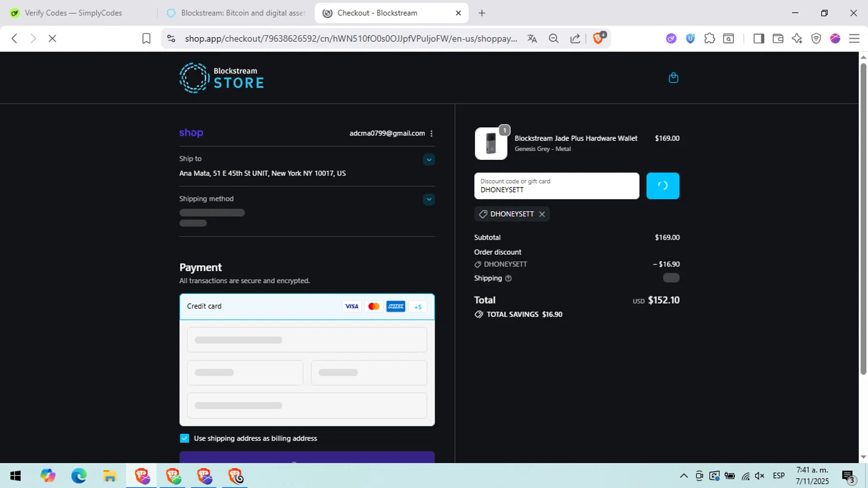Click the taskbar clock and date
The image size is (868, 488).
pos(812,476)
